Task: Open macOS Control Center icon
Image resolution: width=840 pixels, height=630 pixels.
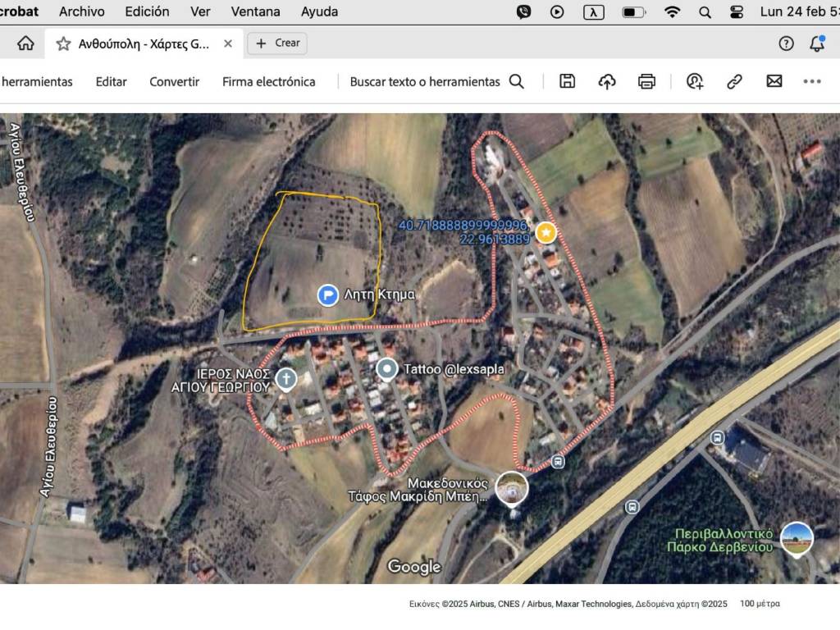Action: [736, 11]
